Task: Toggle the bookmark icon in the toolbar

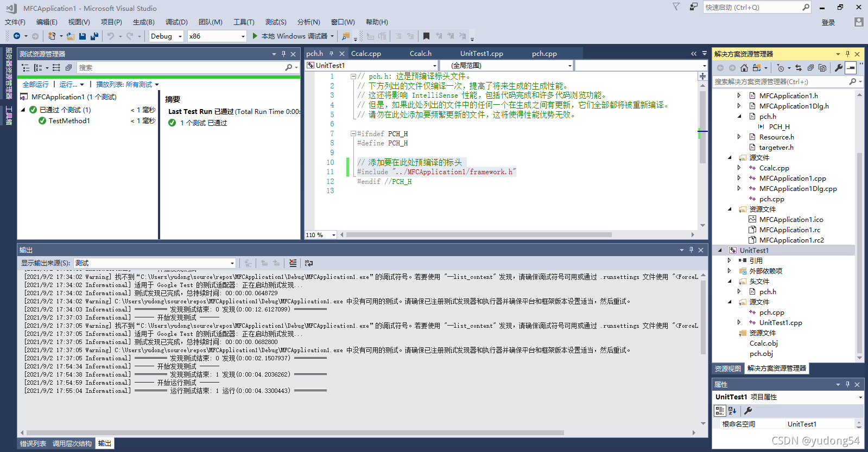Action: [x=426, y=36]
